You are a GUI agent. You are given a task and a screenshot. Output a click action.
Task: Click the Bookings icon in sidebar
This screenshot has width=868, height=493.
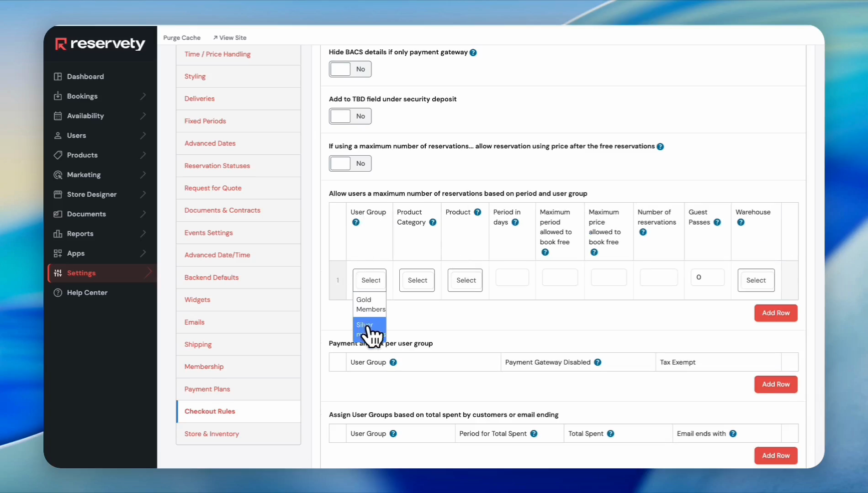click(58, 96)
